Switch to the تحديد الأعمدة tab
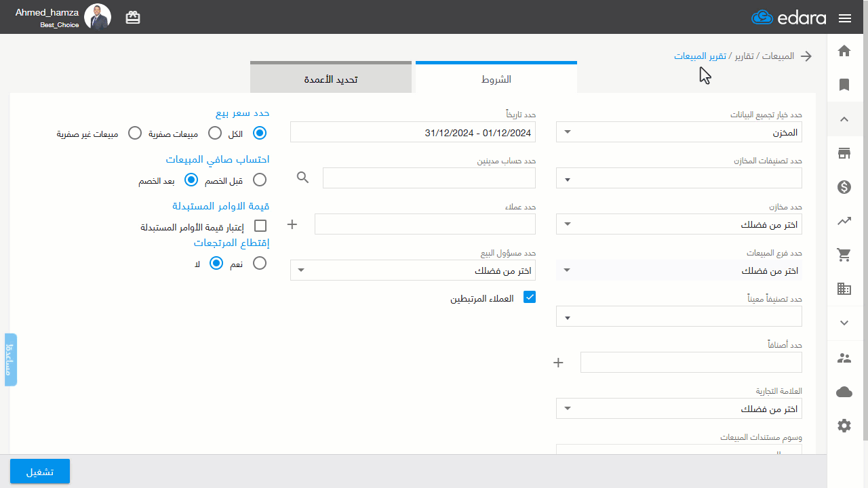Screen dimensions: 868x488 [331, 78]
